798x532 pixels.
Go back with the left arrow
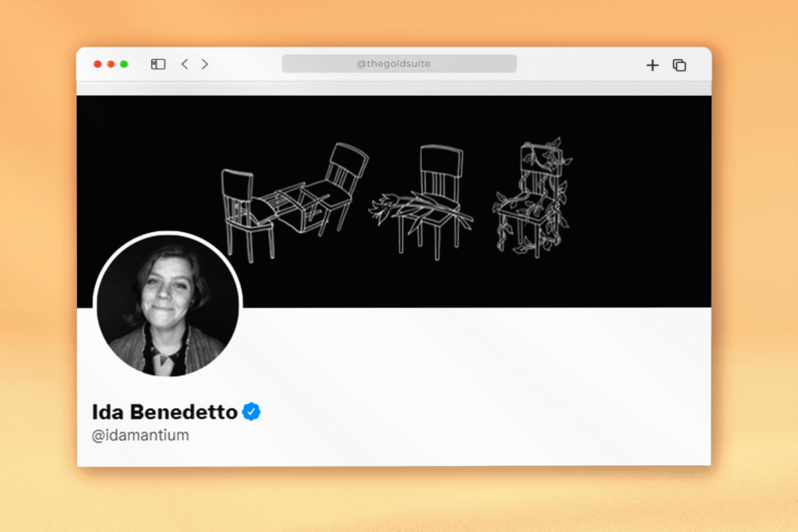tap(185, 64)
